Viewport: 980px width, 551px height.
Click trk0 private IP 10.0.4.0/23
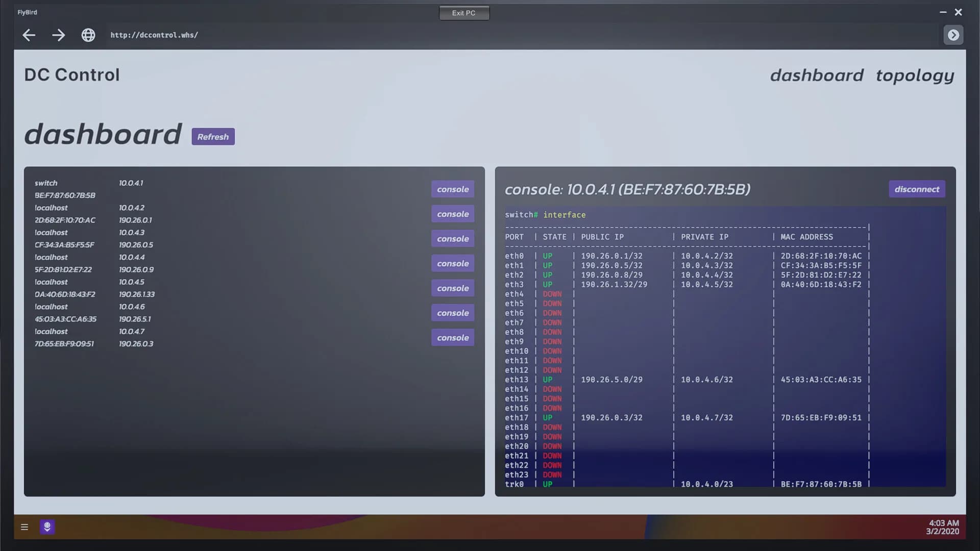[x=706, y=484]
